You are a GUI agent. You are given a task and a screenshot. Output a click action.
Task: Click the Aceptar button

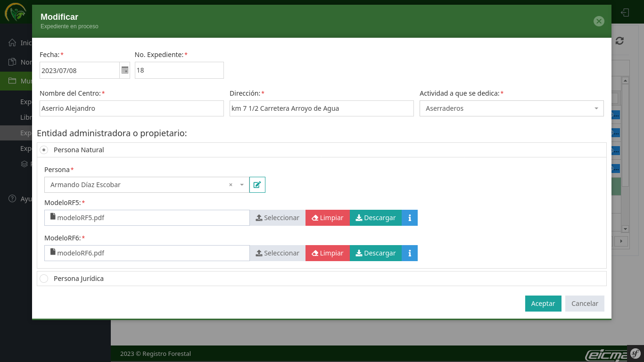coord(543,304)
